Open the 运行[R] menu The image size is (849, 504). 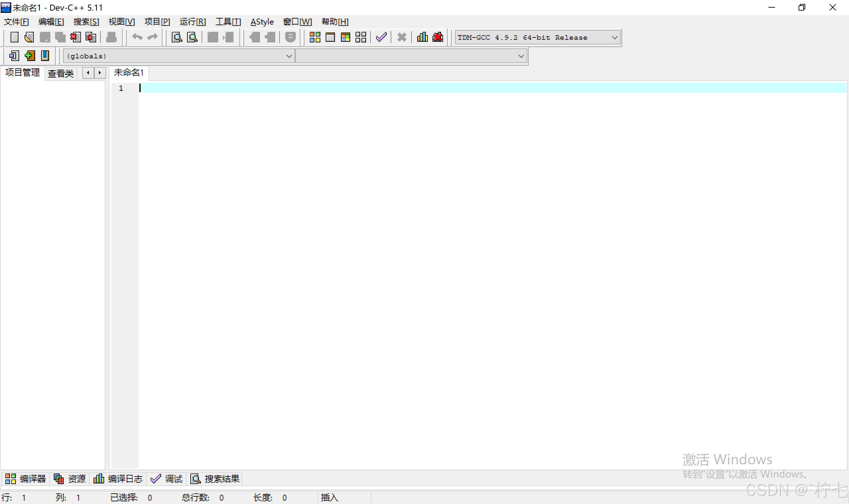pos(193,22)
